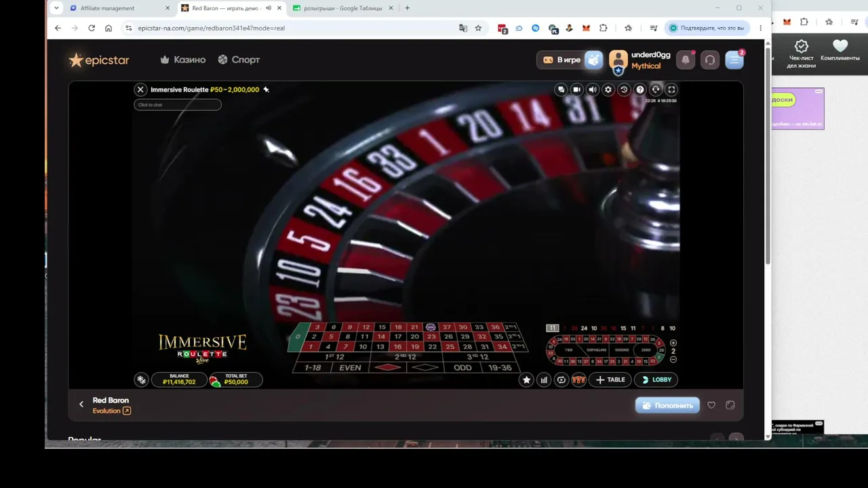Click the chip selector icon beside balance
This screenshot has height=488, width=868.
(141, 380)
